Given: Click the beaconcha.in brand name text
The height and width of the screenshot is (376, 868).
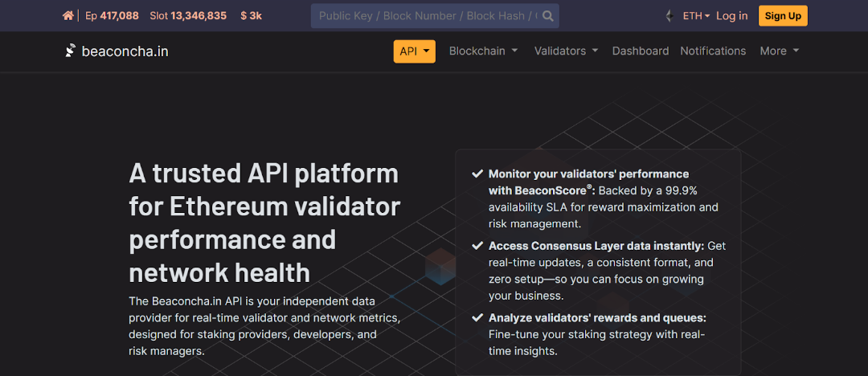Looking at the screenshot, I should point(125,51).
